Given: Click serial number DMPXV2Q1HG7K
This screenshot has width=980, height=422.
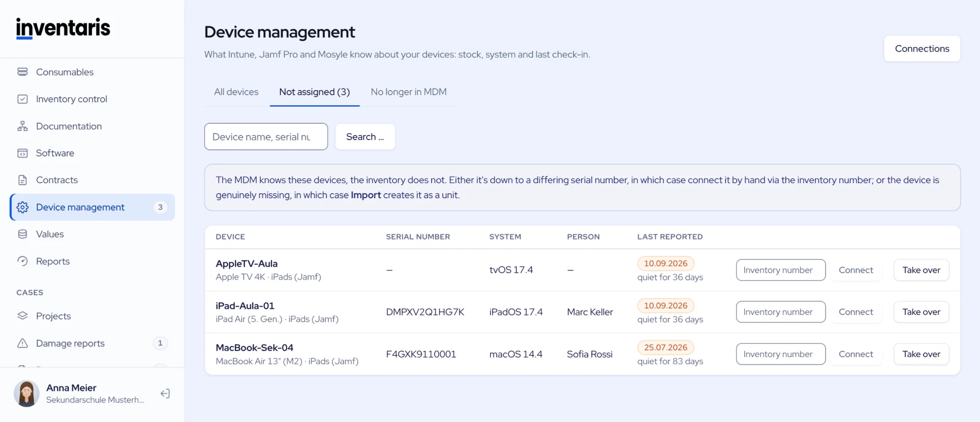Looking at the screenshot, I should click(x=425, y=312).
